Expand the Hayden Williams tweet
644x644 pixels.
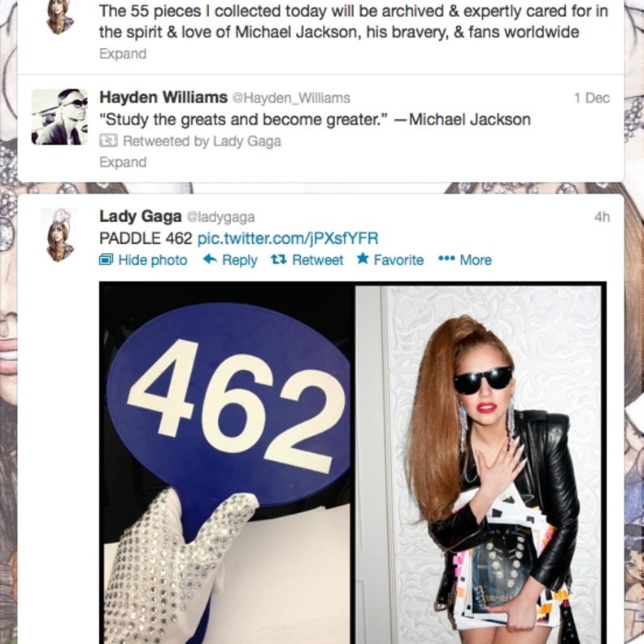point(123,163)
